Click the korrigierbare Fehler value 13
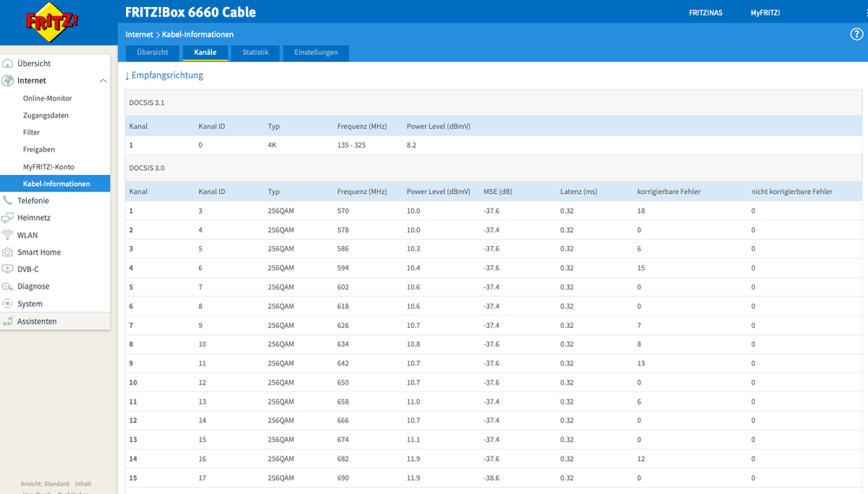Image resolution: width=868 pixels, height=494 pixels. pos(641,364)
